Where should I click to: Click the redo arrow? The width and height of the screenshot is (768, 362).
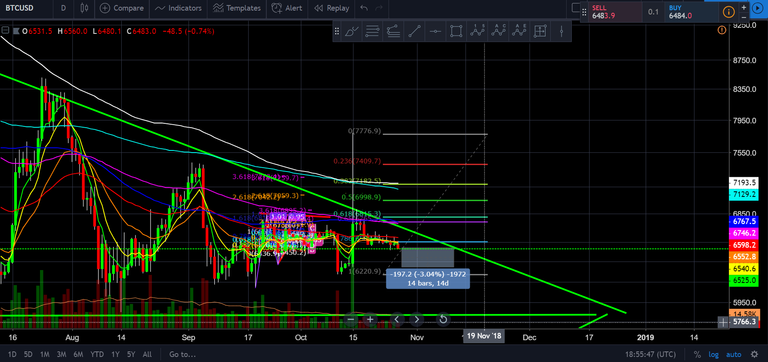pos(378,8)
